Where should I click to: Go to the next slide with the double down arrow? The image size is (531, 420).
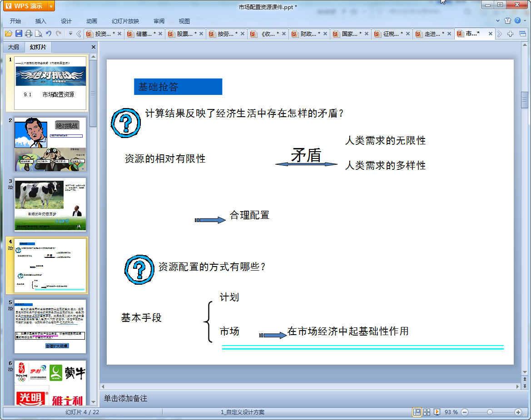pyautogui.click(x=525, y=386)
